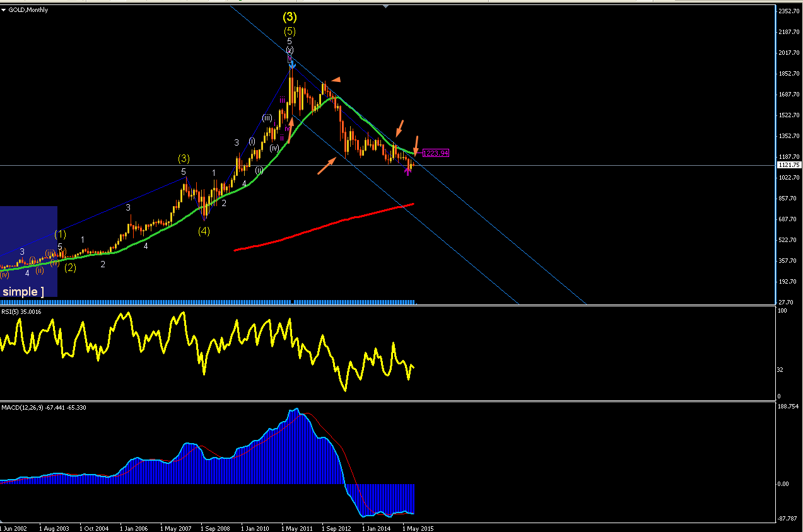Click the 1 Jan 2010 date label

pos(255,528)
